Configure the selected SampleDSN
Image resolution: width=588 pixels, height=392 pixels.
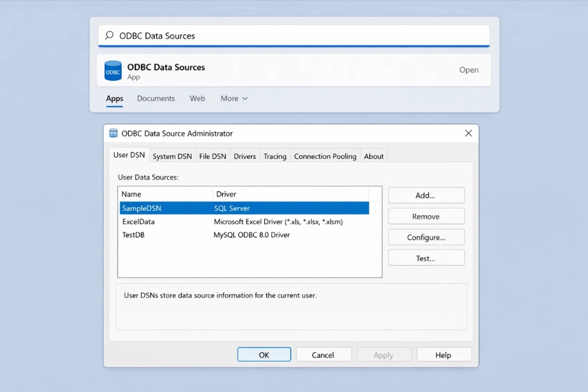[x=426, y=237]
